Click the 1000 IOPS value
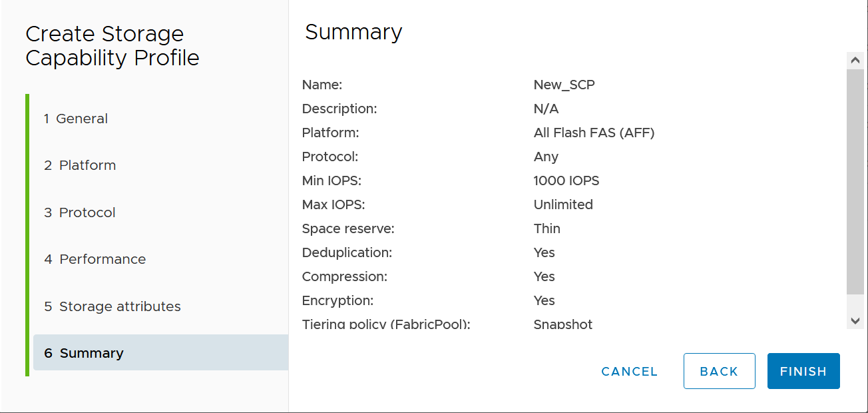868x413 pixels. point(566,181)
